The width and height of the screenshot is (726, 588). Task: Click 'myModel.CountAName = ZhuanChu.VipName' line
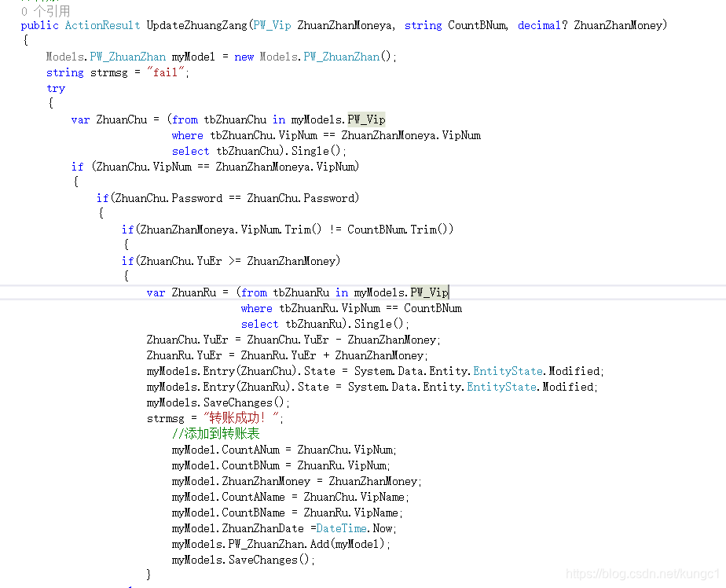290,497
